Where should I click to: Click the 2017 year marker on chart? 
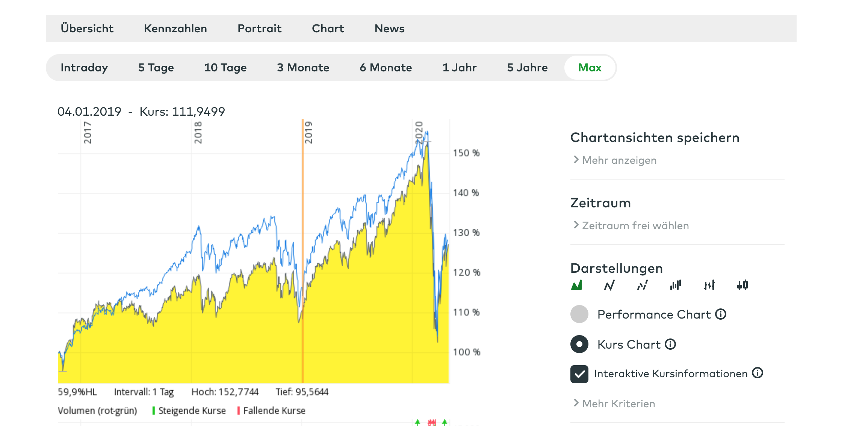[87, 132]
